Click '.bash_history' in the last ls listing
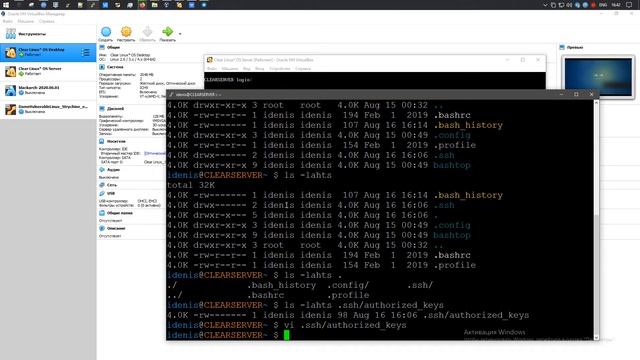This screenshot has width=640, height=360. (468, 195)
